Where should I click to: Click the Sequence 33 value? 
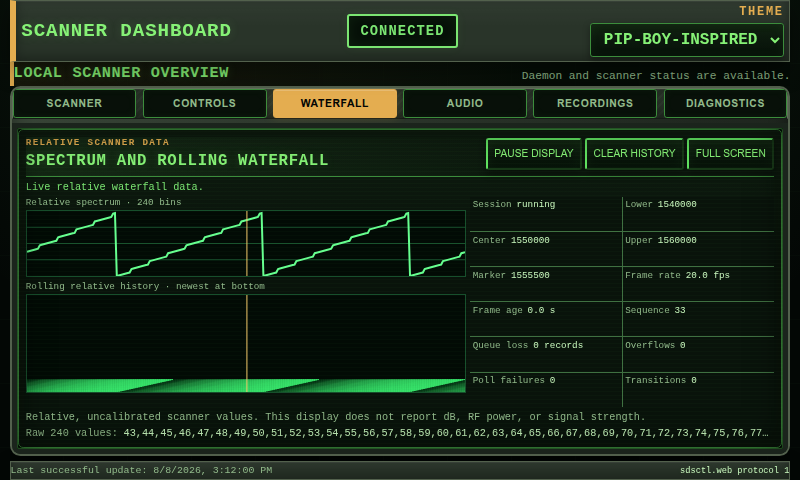655,310
